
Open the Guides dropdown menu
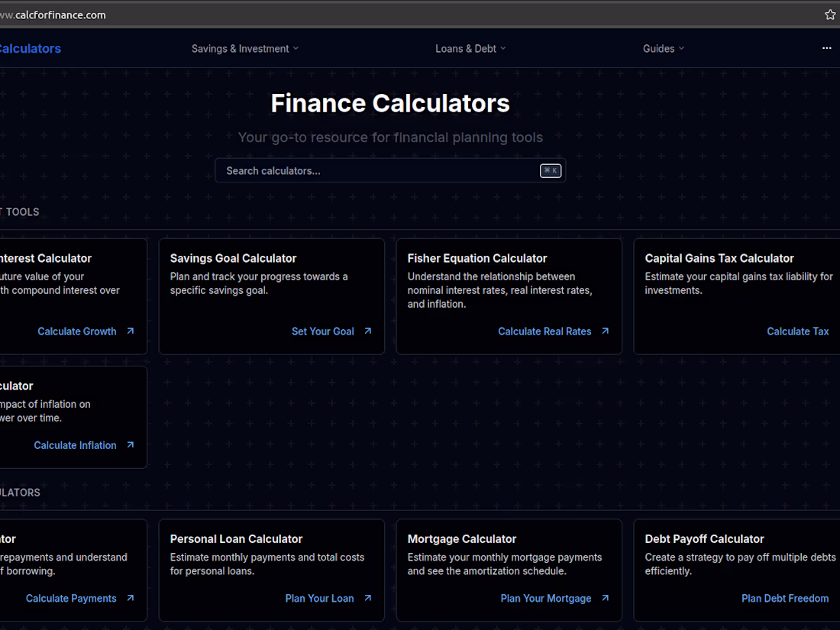pyautogui.click(x=663, y=48)
